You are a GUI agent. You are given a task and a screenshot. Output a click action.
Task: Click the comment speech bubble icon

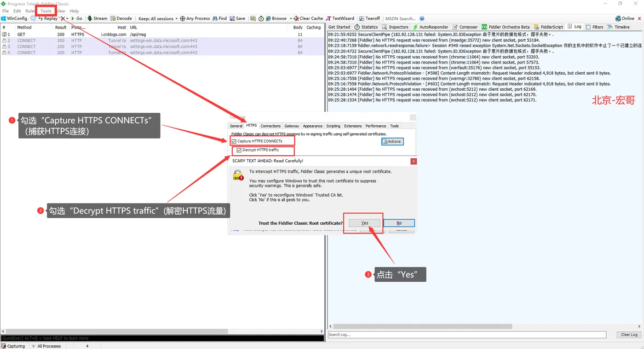pyautogui.click(x=33, y=18)
